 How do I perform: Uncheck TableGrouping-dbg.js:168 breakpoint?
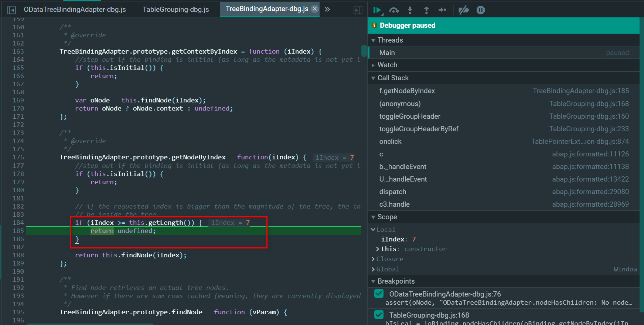[379, 315]
